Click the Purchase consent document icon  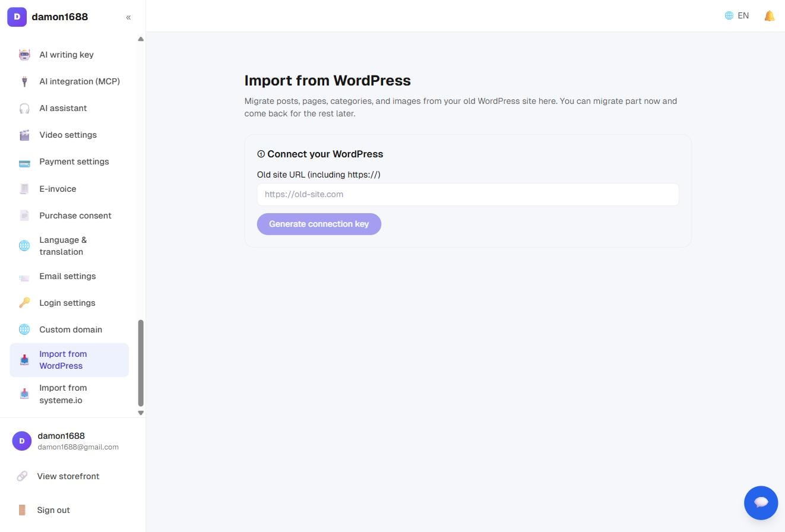pyautogui.click(x=24, y=216)
